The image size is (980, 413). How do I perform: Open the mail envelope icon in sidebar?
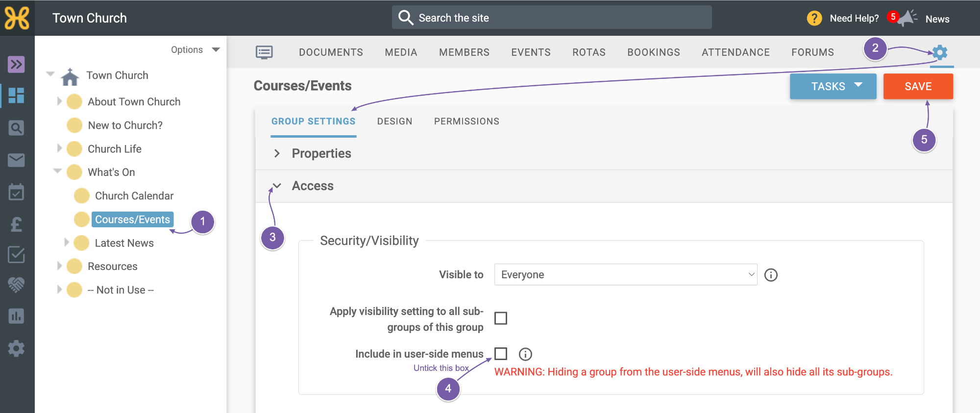pos(16,160)
